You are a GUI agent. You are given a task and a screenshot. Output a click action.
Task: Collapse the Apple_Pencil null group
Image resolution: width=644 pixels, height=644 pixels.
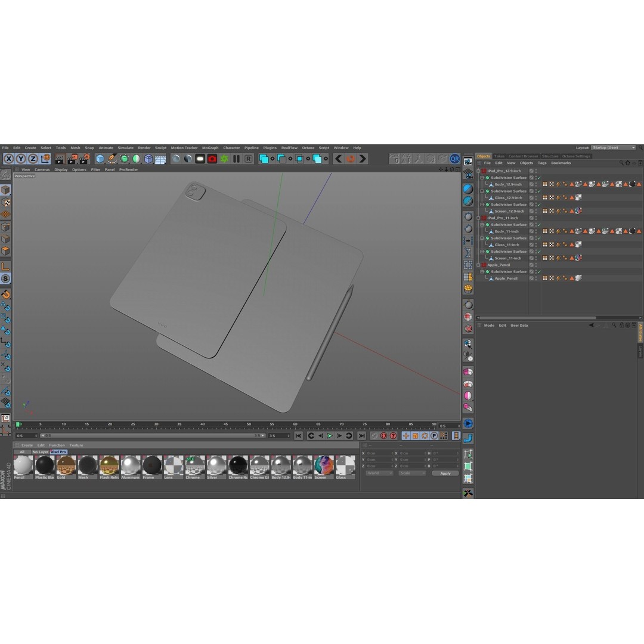pos(478,265)
